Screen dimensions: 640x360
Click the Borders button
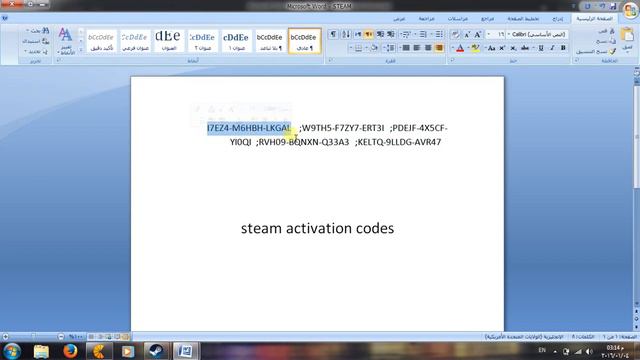click(x=358, y=48)
